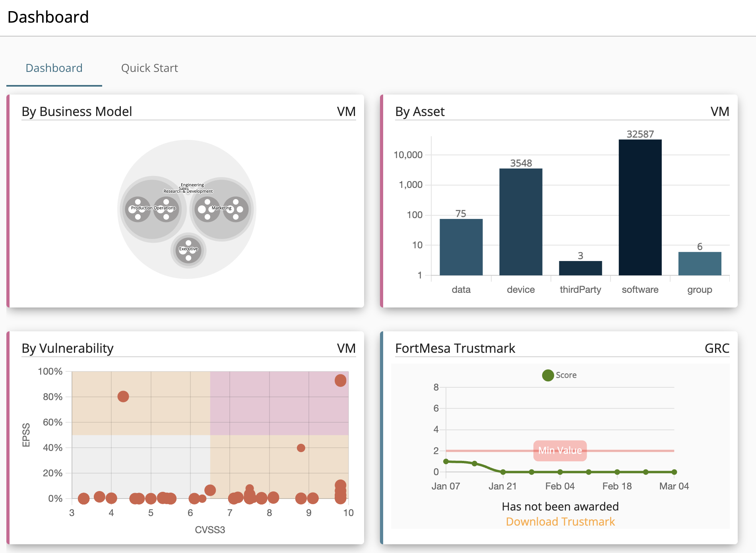Image resolution: width=756 pixels, height=553 pixels.
Task: Select the Production Operations cluster
Action: tap(153, 208)
